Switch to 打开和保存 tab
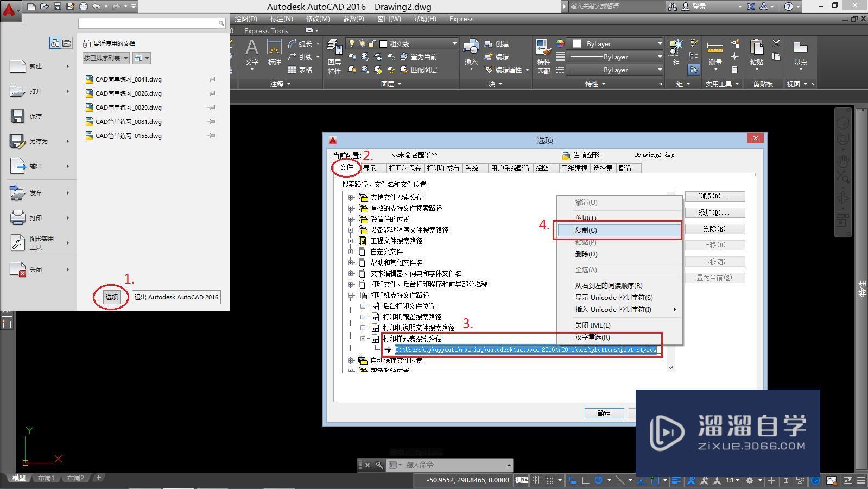Viewport: 868px width, 489px height. point(405,168)
